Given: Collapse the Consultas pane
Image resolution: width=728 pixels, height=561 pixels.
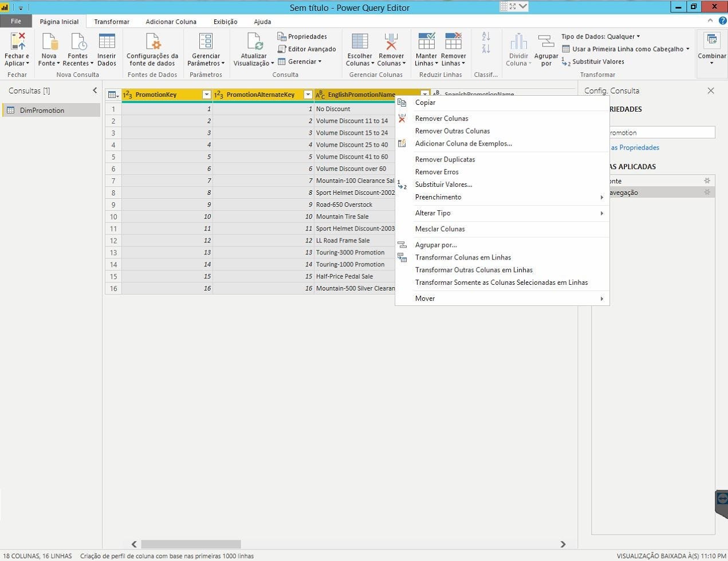Looking at the screenshot, I should click(x=95, y=91).
